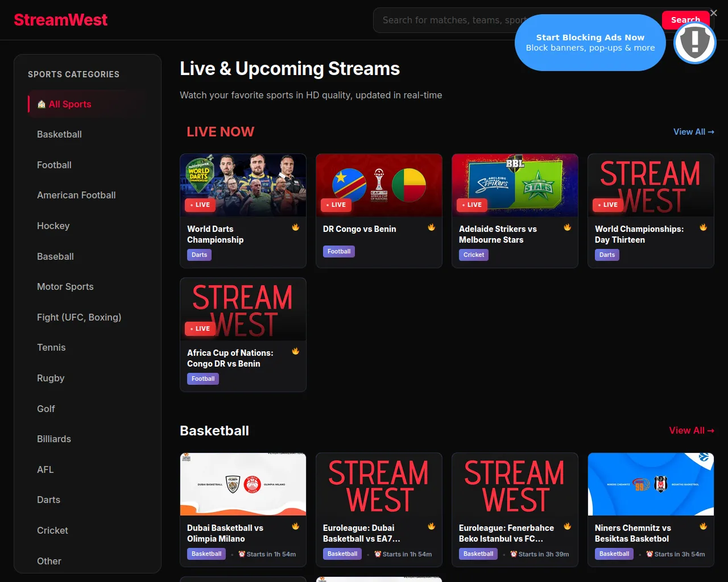Viewport: 728px width, 582px height.
Task: Open the Baseball category
Action: tap(88, 256)
